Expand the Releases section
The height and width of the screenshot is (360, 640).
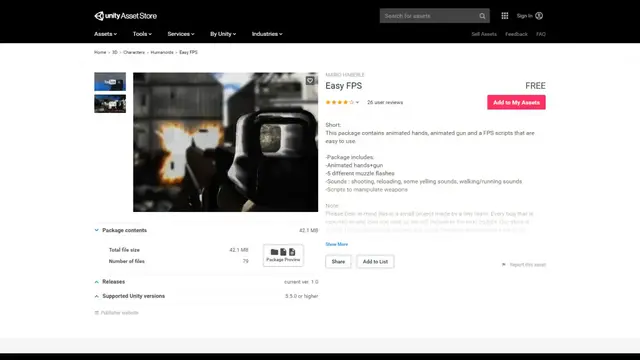point(97,282)
